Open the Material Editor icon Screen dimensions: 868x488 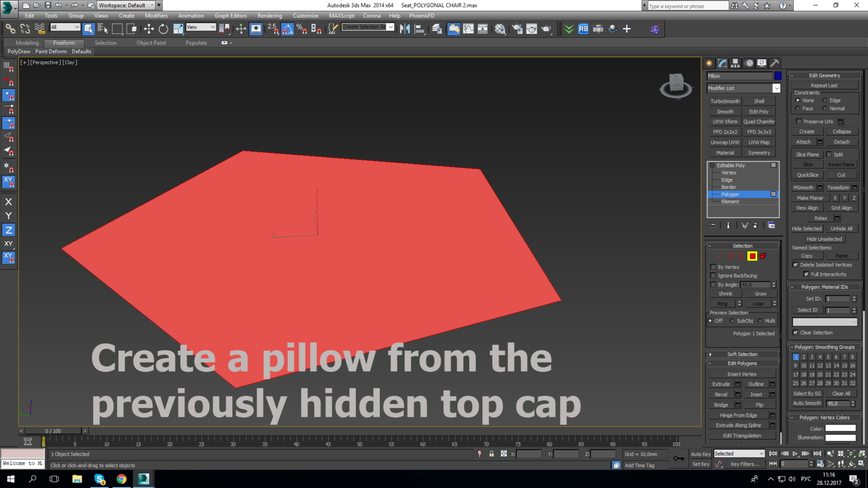click(501, 29)
